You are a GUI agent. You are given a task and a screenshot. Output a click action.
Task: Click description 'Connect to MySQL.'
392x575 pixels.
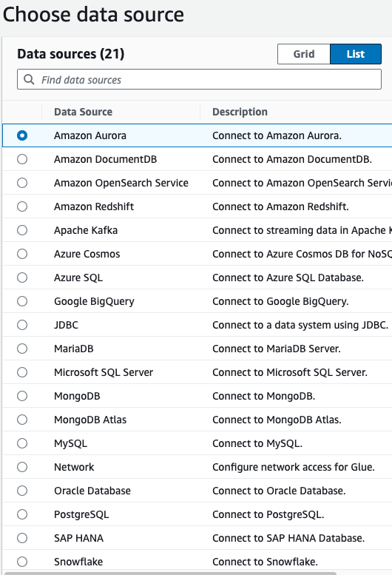coord(257,444)
